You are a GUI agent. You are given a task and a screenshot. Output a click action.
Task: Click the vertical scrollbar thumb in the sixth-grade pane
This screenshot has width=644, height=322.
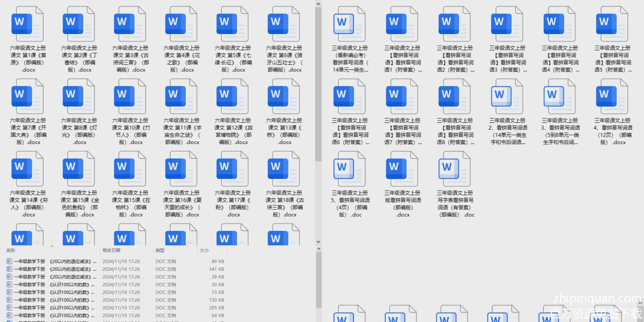pyautogui.click(x=318, y=84)
